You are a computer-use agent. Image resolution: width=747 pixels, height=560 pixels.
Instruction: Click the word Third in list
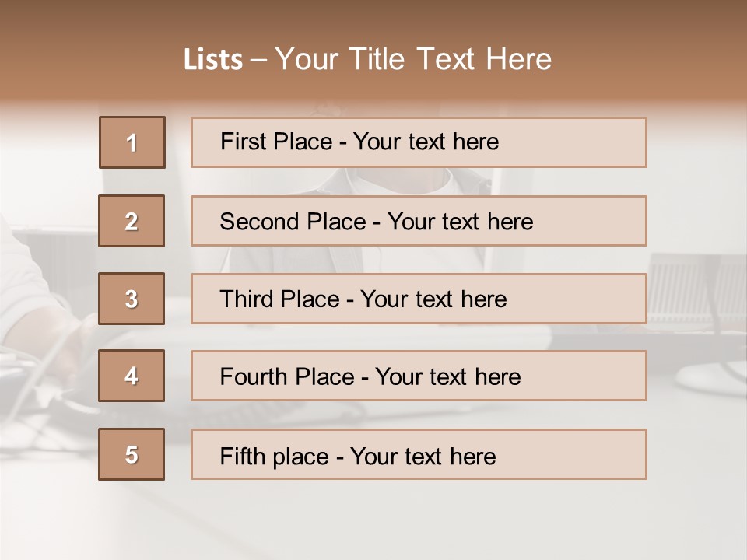point(247,299)
